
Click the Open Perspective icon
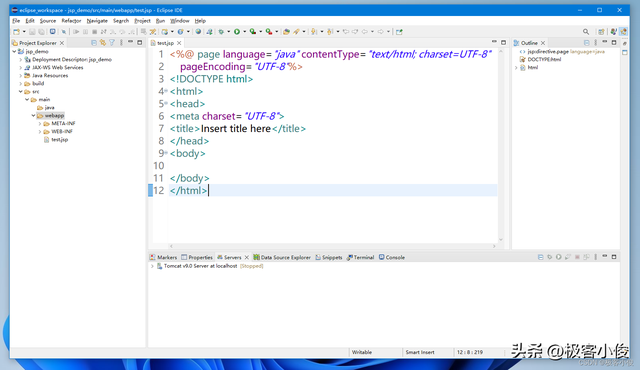[601, 31]
